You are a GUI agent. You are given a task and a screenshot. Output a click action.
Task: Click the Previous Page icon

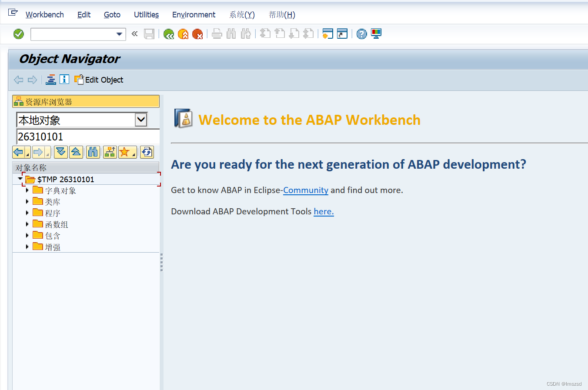(280, 34)
